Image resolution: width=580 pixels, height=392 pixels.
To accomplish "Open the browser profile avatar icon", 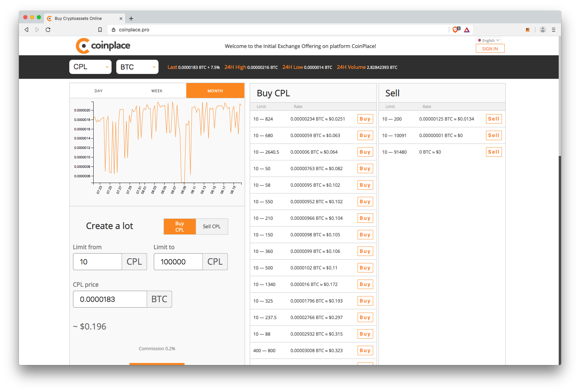I will click(x=543, y=30).
